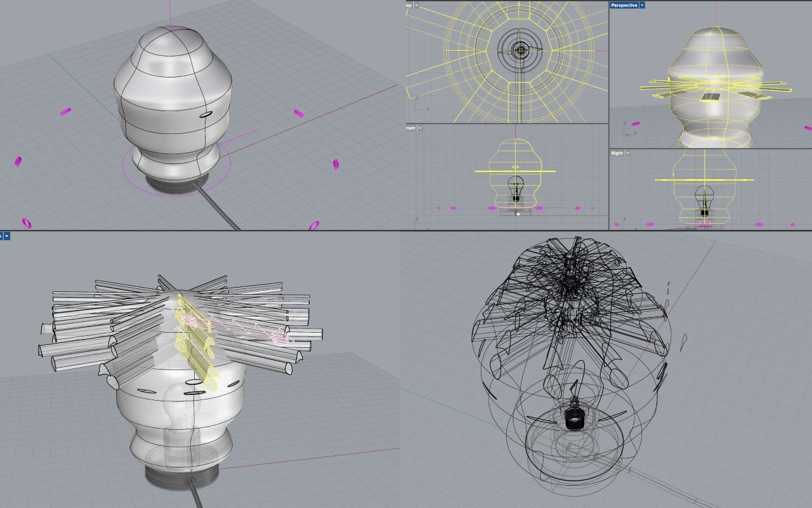Open the blue dropdown arrow of the bottom-left viewport
Viewport: 812px width, 508px height.
click(x=7, y=236)
